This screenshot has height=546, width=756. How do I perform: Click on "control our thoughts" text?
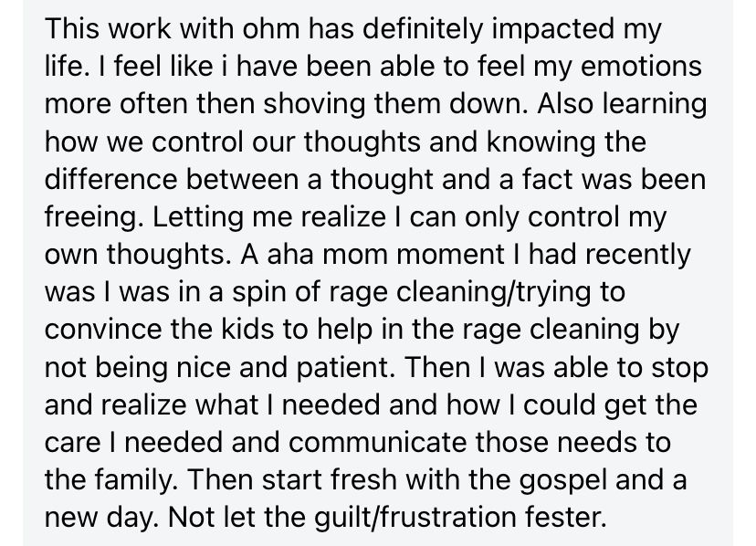[x=286, y=142]
